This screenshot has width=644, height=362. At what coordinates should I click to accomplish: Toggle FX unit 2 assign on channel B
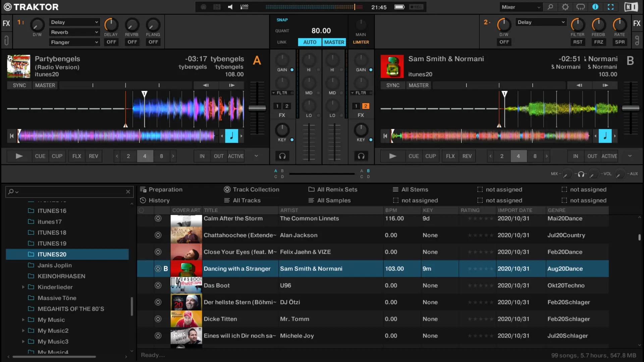point(366,106)
